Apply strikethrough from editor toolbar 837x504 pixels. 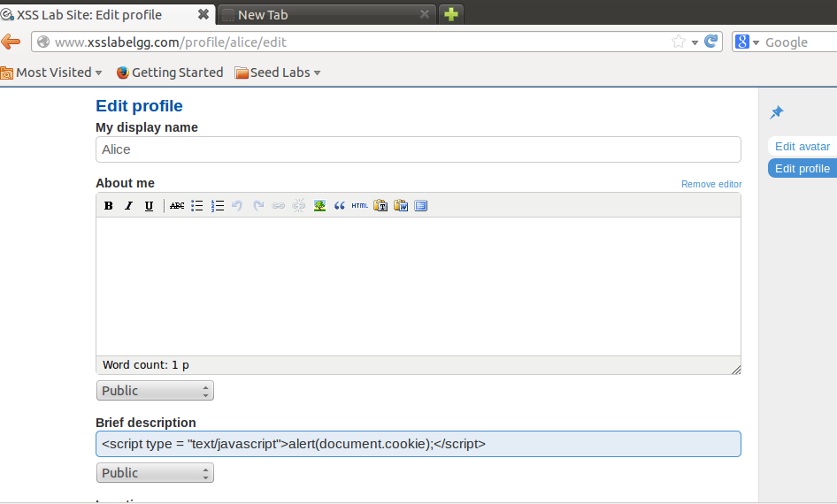(x=177, y=206)
